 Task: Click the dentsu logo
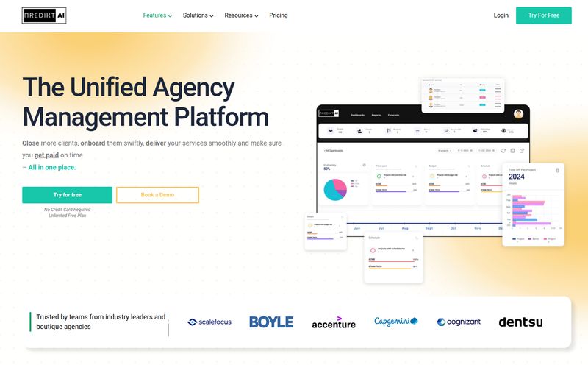pos(520,322)
